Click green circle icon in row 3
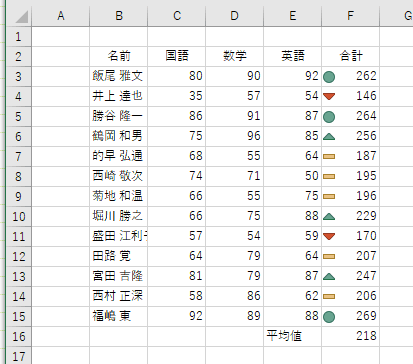The image size is (413, 364). pos(329,77)
